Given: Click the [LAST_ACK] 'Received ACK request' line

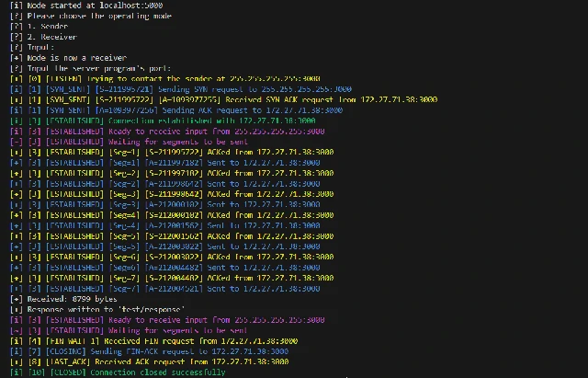Looking at the screenshot, I should [149, 362].
